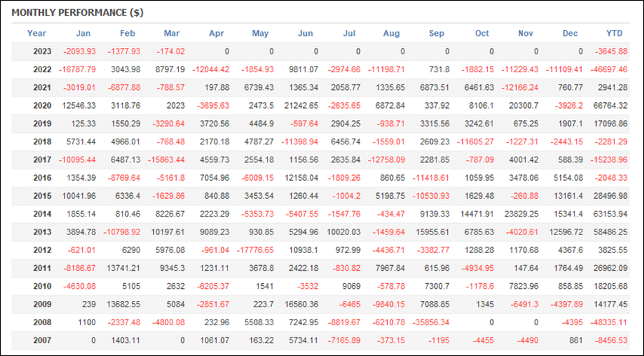Click 2020 YTD value 66764.32
The height and width of the screenshot is (356, 644).
[610, 106]
